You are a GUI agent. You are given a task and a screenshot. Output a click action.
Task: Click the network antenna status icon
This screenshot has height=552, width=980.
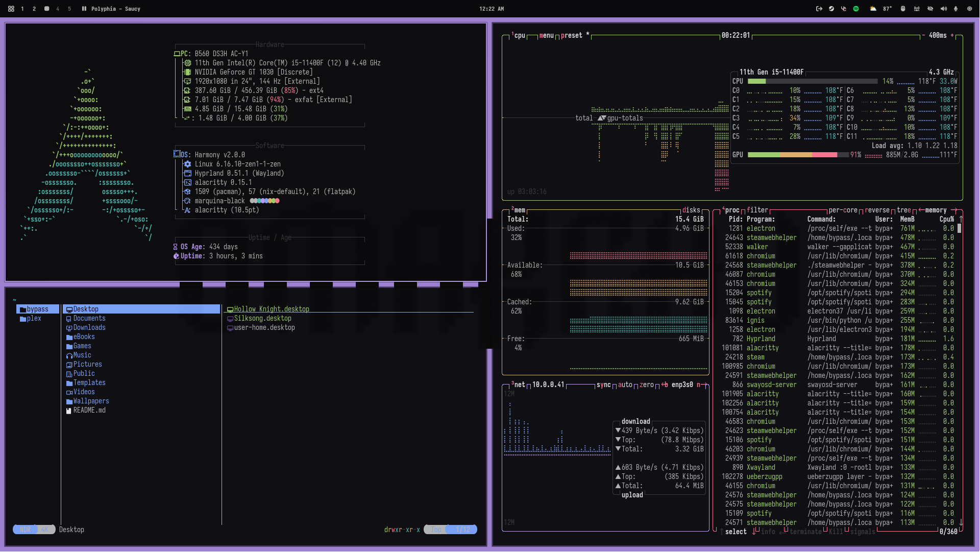pyautogui.click(x=917, y=9)
